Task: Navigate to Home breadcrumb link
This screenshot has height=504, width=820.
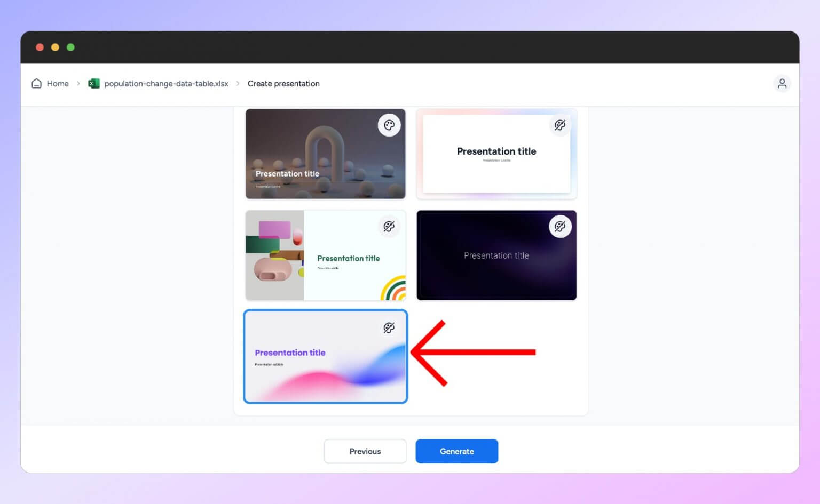Action: click(x=58, y=84)
